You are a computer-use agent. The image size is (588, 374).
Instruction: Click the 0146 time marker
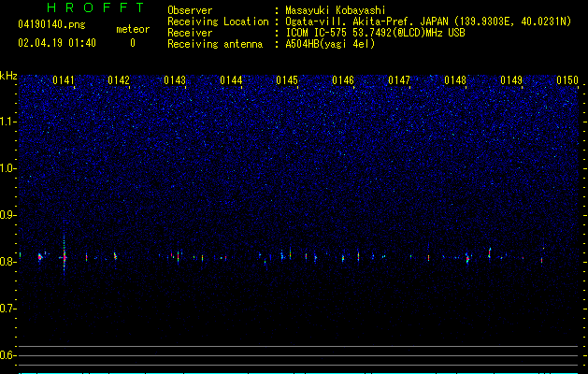click(343, 80)
